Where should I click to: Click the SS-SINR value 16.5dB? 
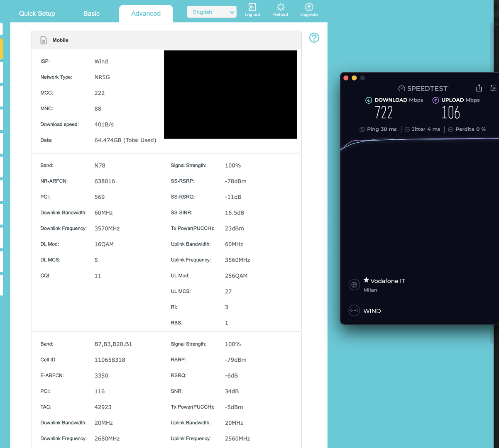tap(235, 213)
